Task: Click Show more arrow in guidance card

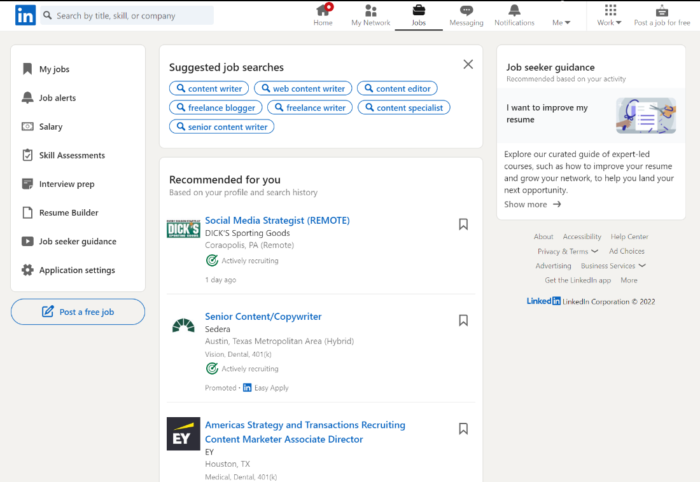Action: pyautogui.click(x=557, y=204)
